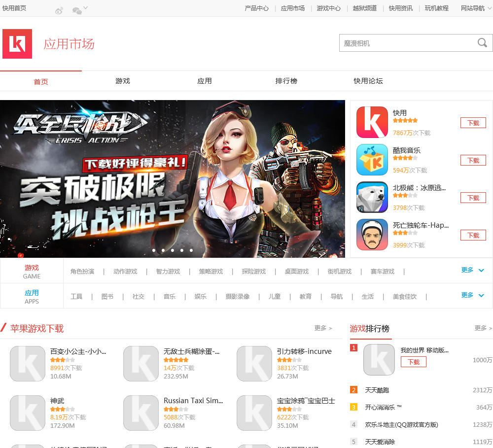Open 动作游戏 category

click(125, 272)
